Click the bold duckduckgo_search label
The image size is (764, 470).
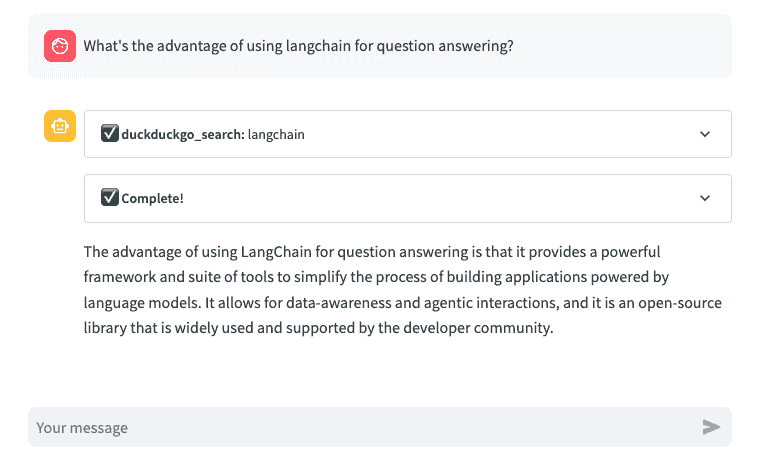pos(182,134)
